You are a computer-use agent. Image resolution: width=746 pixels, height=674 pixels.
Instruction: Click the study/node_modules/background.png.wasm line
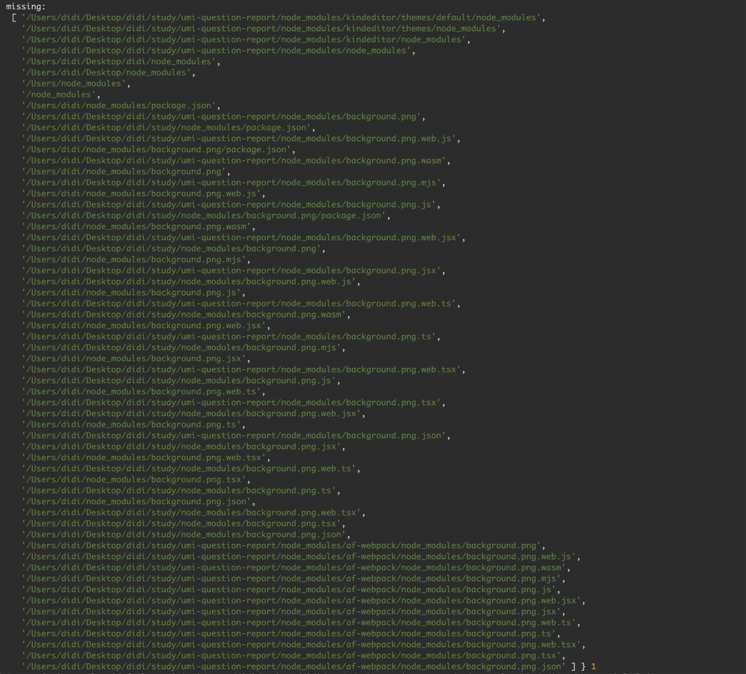(186, 315)
